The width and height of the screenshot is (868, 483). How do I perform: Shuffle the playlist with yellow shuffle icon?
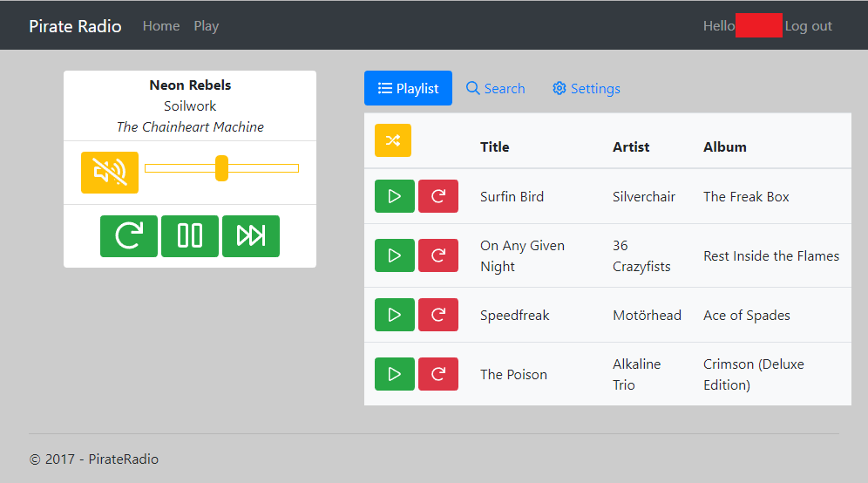(x=393, y=140)
